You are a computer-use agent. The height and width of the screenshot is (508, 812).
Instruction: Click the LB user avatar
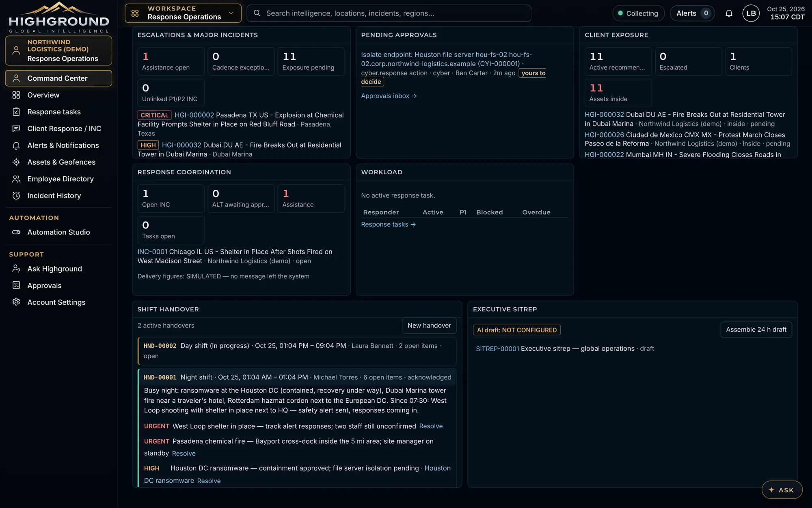tap(751, 13)
